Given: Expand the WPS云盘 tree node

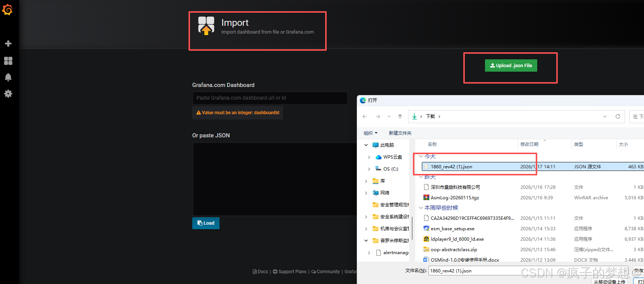Looking at the screenshot, I should click(369, 157).
